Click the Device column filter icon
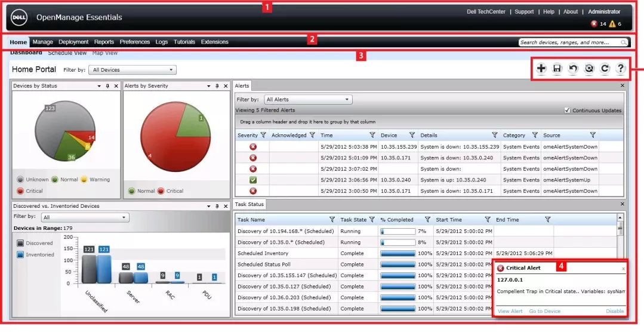The width and height of the screenshot is (644, 332). [412, 135]
